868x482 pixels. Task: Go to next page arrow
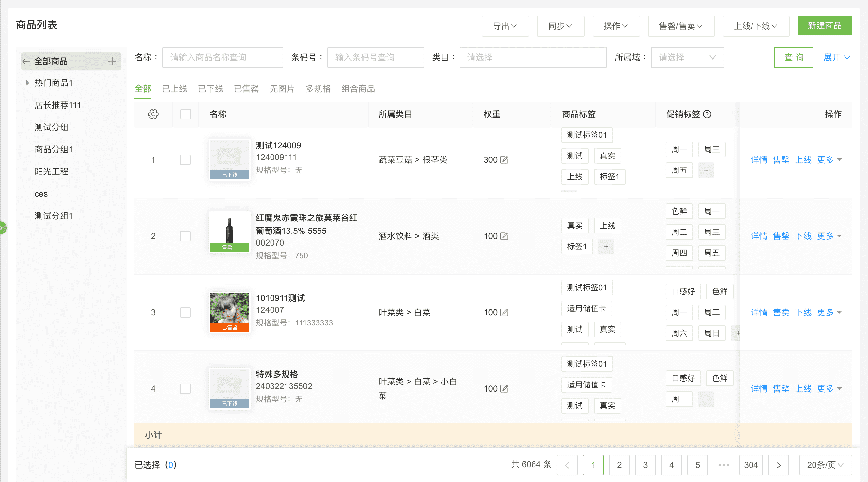(x=778, y=465)
